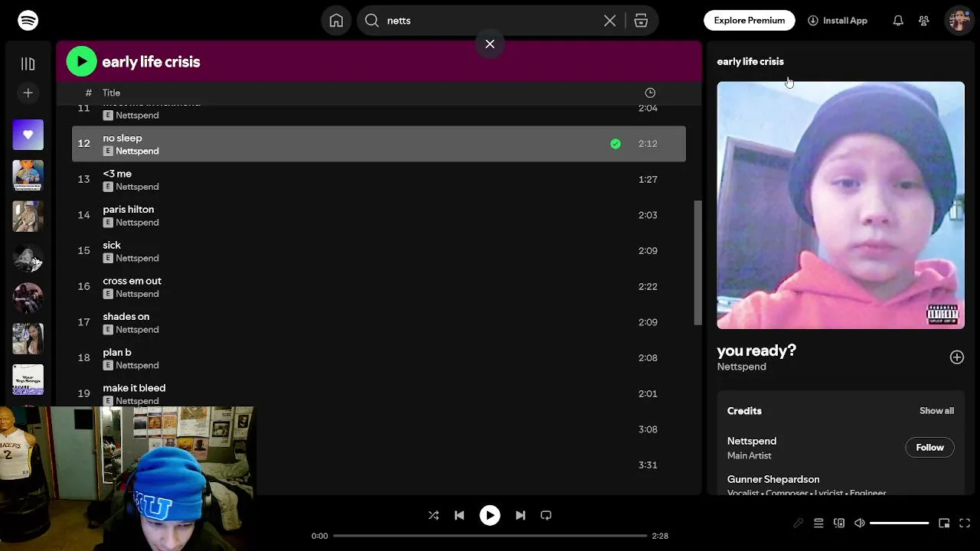Viewport: 980px width, 551px height.
Task: Click the Install App button
Action: [x=838, y=21]
